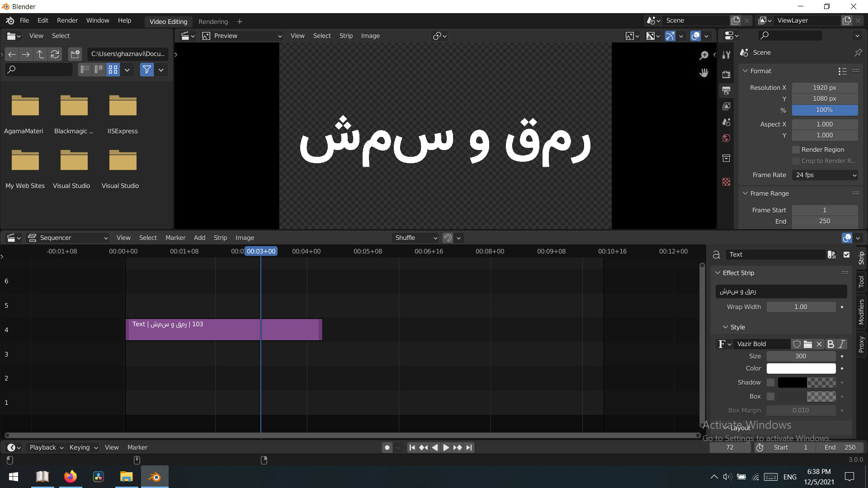The height and width of the screenshot is (488, 868).
Task: Select the purple Text strip on channel 4
Action: 224,330
